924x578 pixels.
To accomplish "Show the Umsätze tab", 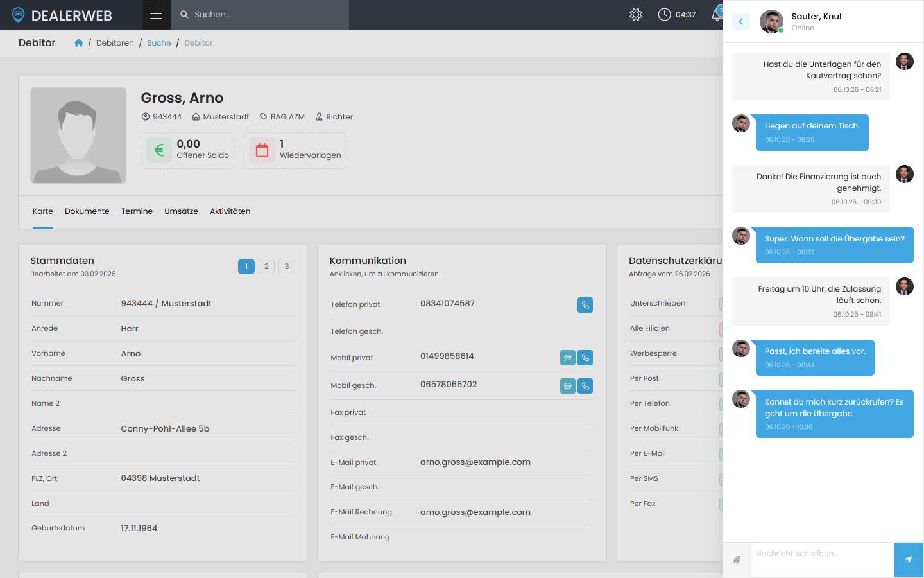I will [181, 211].
